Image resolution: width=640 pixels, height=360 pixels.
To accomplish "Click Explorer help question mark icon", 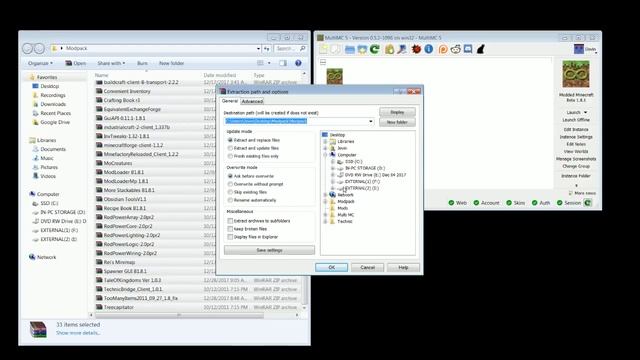I will click(298, 63).
